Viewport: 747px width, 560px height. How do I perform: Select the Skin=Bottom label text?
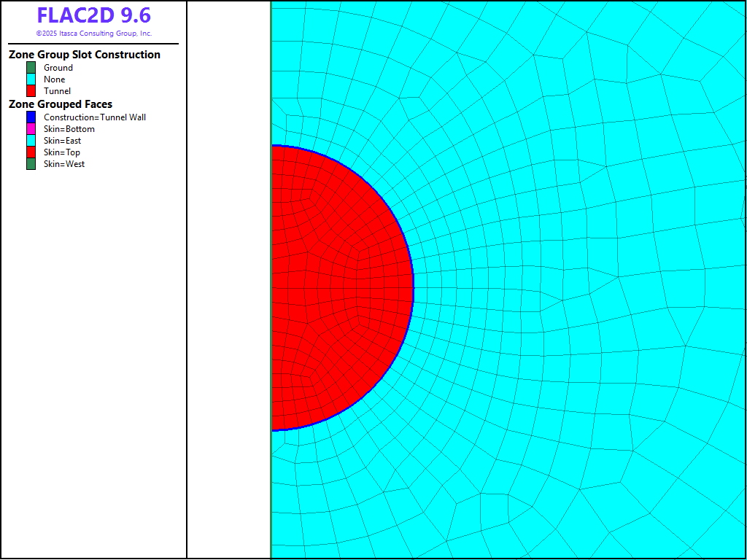coord(69,129)
